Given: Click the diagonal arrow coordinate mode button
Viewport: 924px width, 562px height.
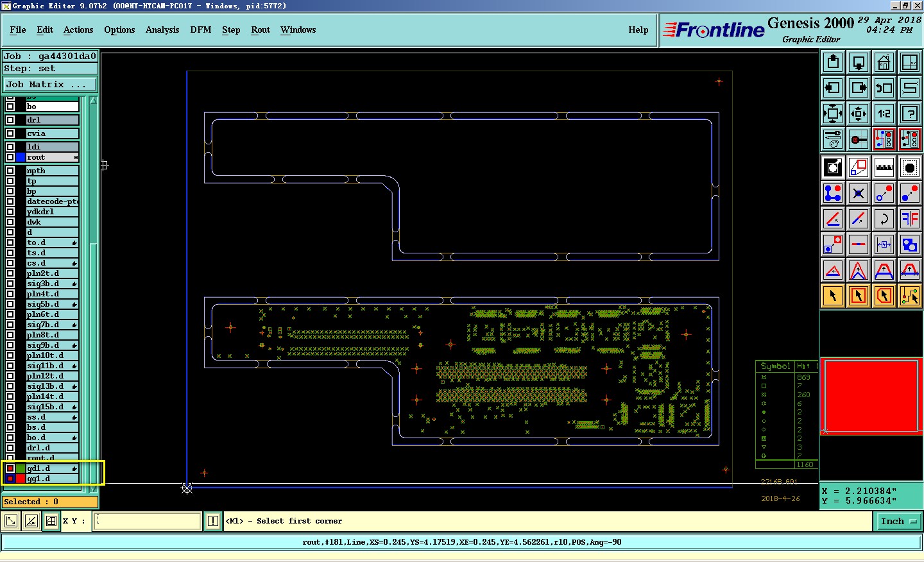Looking at the screenshot, I should pos(11,521).
